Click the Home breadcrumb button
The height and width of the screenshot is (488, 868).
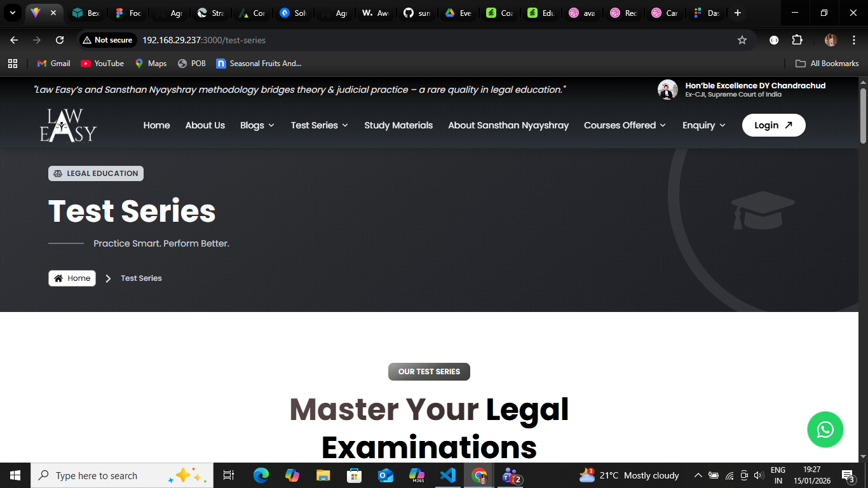(x=72, y=278)
